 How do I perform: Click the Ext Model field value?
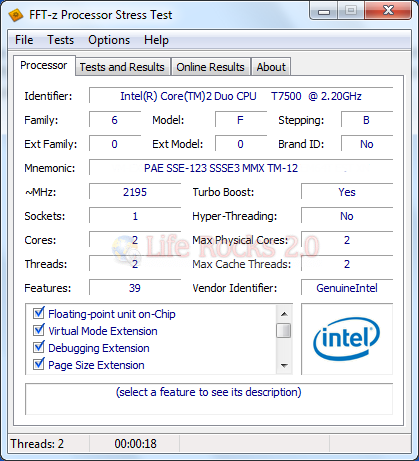coord(241,144)
